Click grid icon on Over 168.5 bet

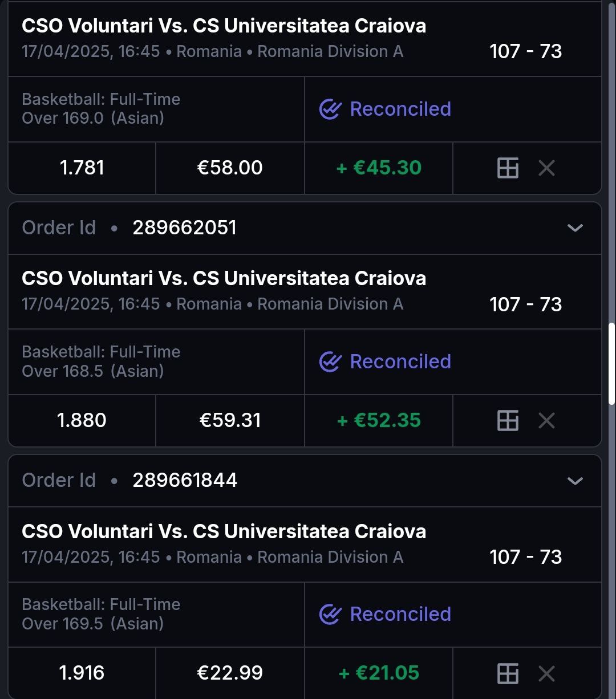click(508, 421)
